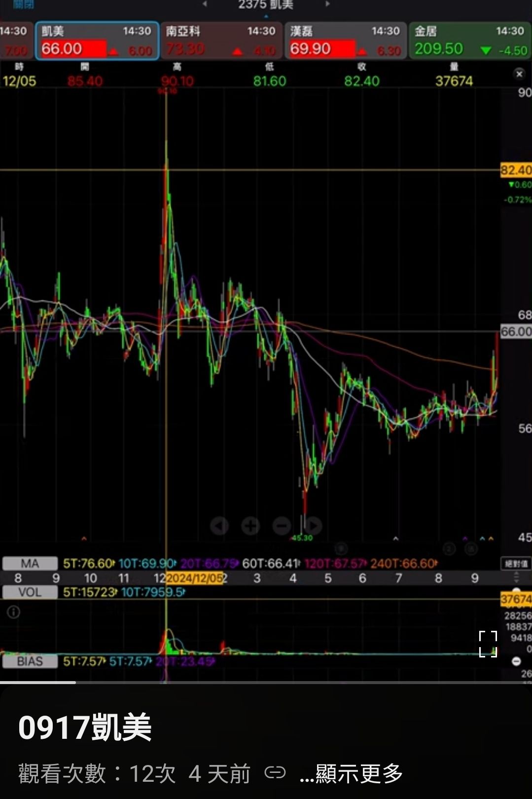Viewport: 532px width, 799px height.
Task: Collapse the BIAS panel with minus icon
Action: pos(516,661)
